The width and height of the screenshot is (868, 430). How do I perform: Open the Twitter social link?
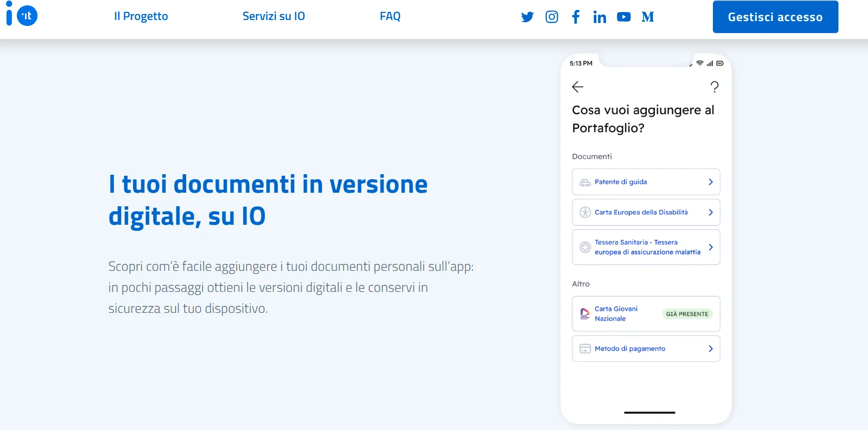point(527,17)
